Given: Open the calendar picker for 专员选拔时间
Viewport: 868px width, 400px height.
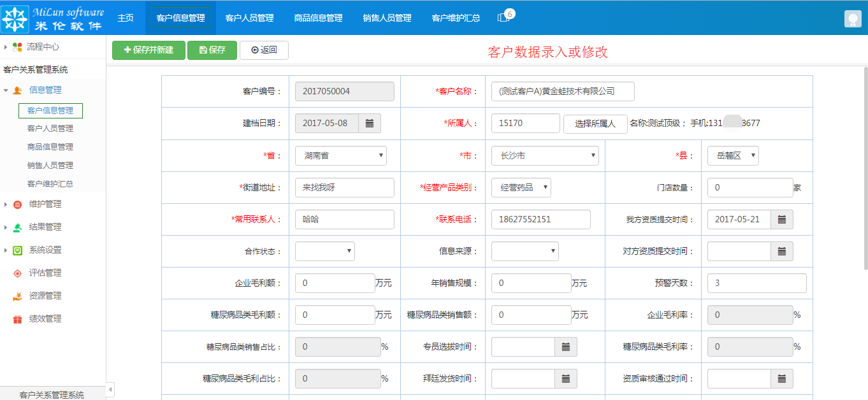Looking at the screenshot, I should click(567, 346).
